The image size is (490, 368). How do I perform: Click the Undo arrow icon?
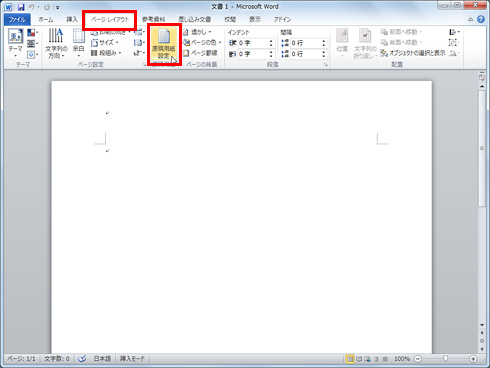click(x=32, y=7)
